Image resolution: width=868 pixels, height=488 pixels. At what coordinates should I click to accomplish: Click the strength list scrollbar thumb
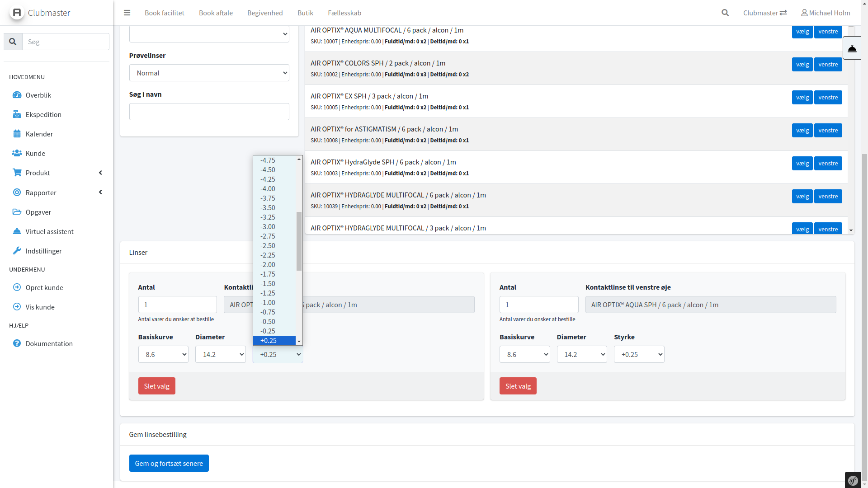click(x=299, y=241)
